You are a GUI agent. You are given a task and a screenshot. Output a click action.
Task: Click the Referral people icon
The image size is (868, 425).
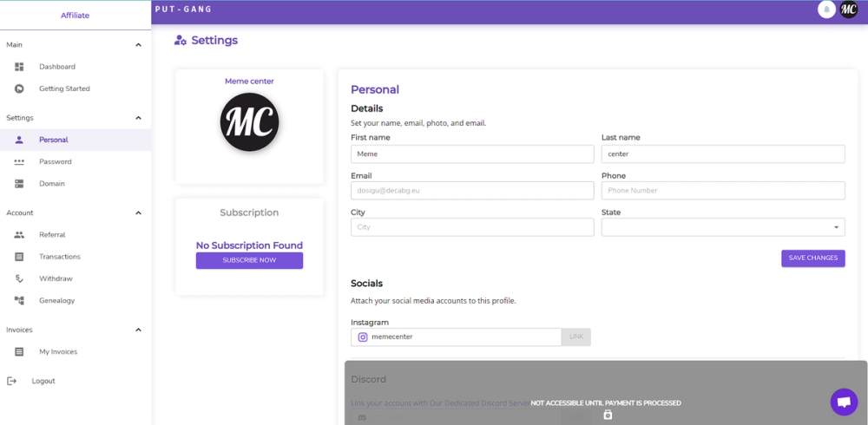(19, 235)
